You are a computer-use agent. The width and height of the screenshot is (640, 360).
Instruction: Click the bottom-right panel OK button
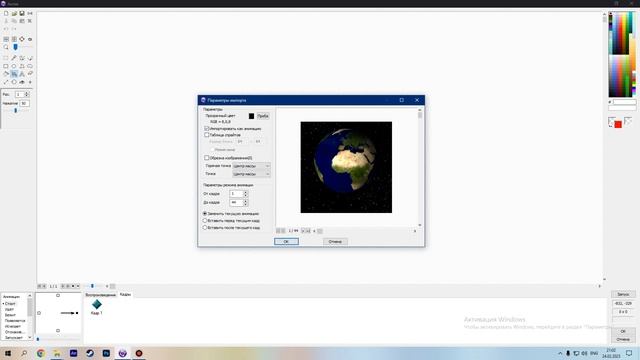623,331
